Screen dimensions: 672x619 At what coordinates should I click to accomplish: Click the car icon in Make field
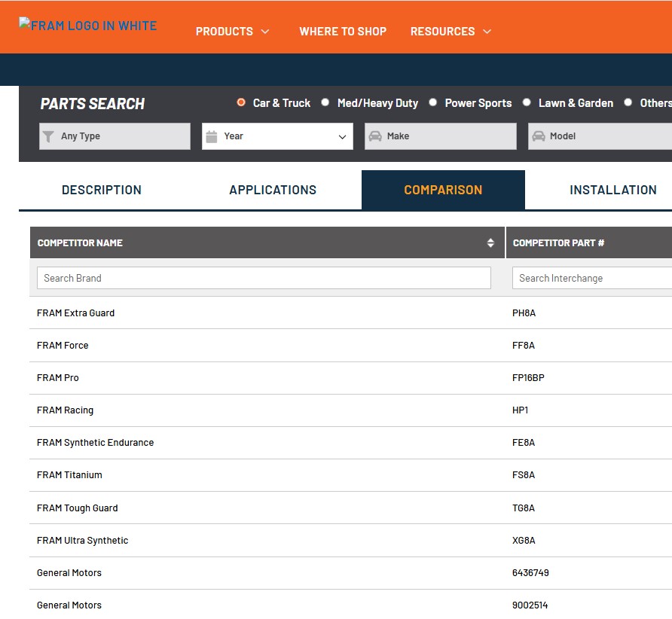tap(375, 136)
